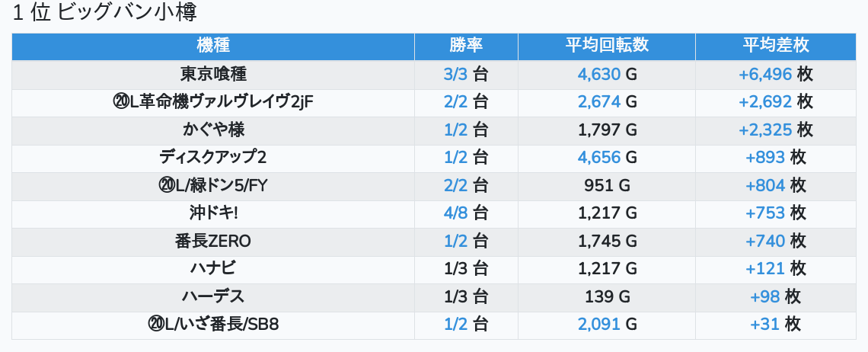Select the L革命機ヴァルヴレイヴ2jF row name
This screenshot has width=868, height=352.
(x=213, y=101)
